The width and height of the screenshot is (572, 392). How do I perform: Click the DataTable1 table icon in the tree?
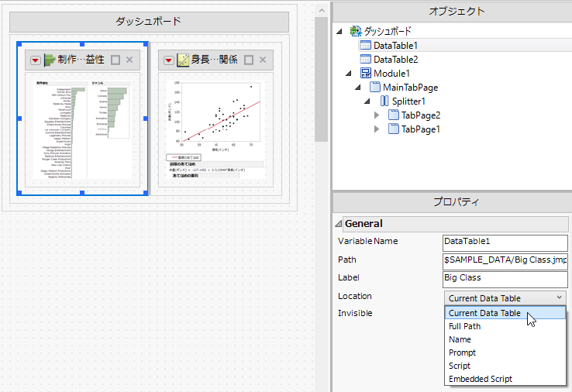tap(366, 46)
